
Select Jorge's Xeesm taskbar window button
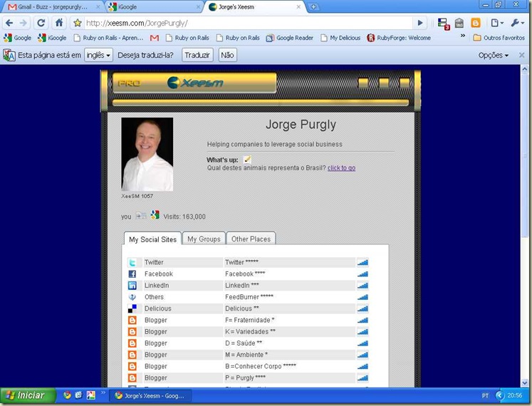tap(151, 395)
